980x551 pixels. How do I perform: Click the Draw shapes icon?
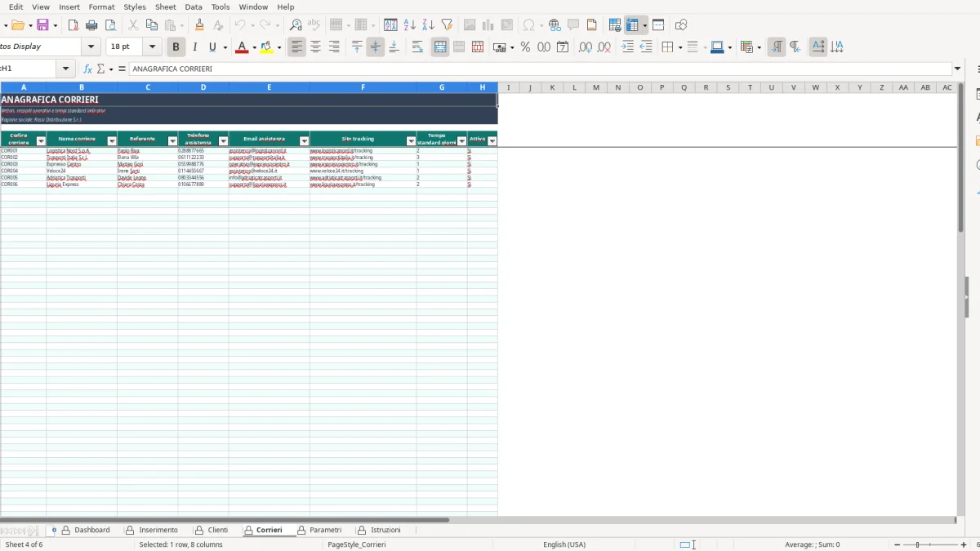(681, 25)
